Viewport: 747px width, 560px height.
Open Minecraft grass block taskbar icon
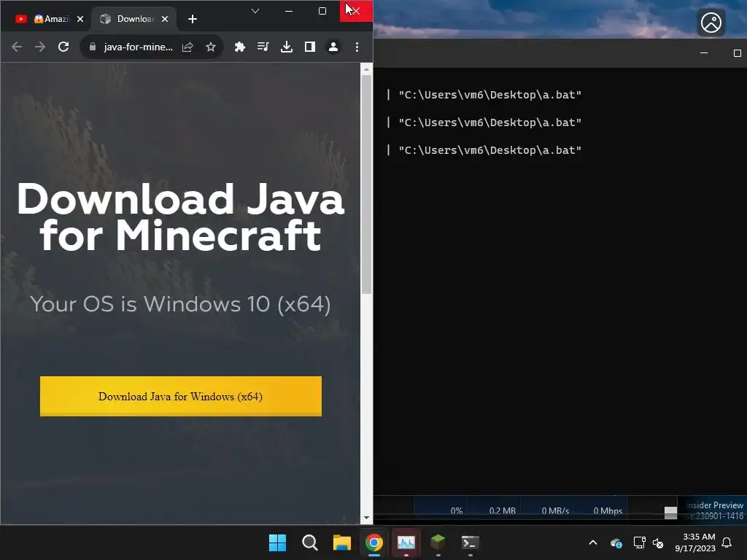[438, 542]
